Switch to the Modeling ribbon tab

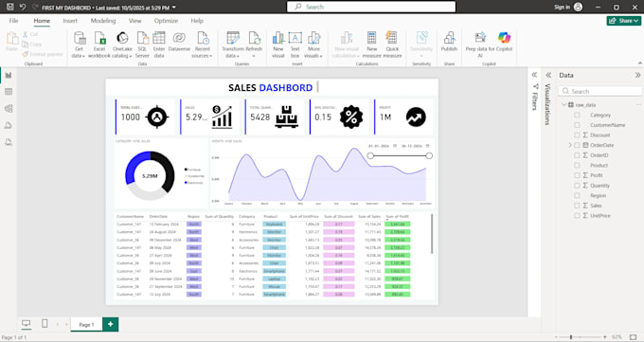(103, 21)
